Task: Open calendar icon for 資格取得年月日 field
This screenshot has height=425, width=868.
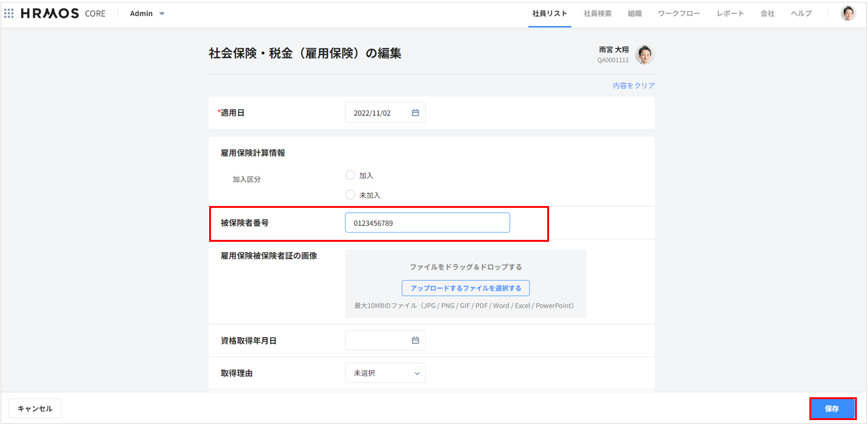Action: 415,340
